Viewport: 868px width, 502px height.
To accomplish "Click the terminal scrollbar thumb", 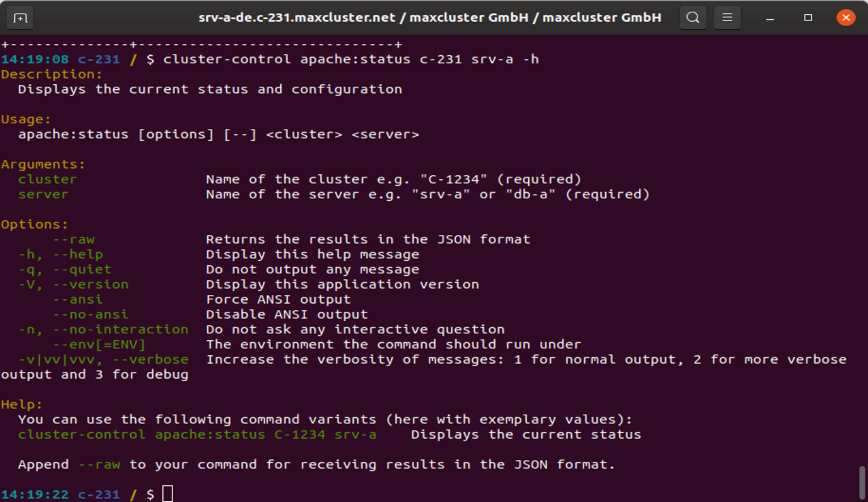I will tap(862, 483).
